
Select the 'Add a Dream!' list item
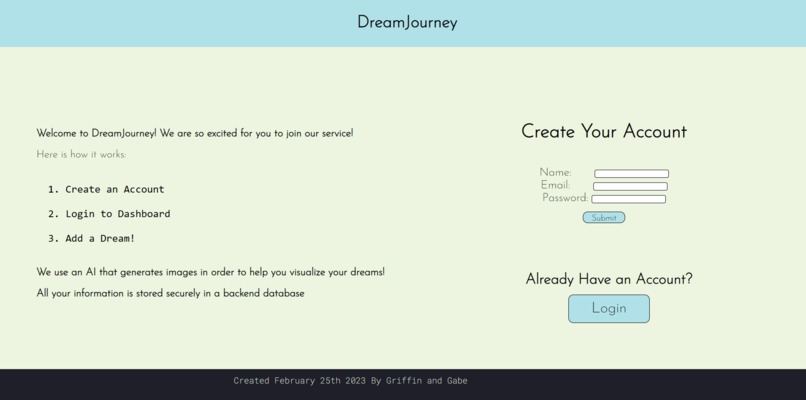100,239
